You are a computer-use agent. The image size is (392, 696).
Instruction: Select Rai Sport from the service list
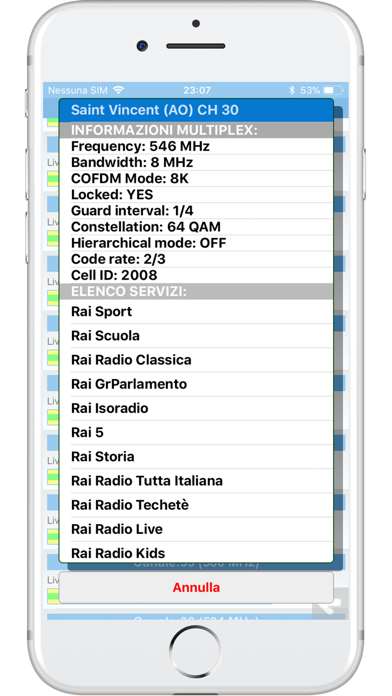click(x=196, y=312)
